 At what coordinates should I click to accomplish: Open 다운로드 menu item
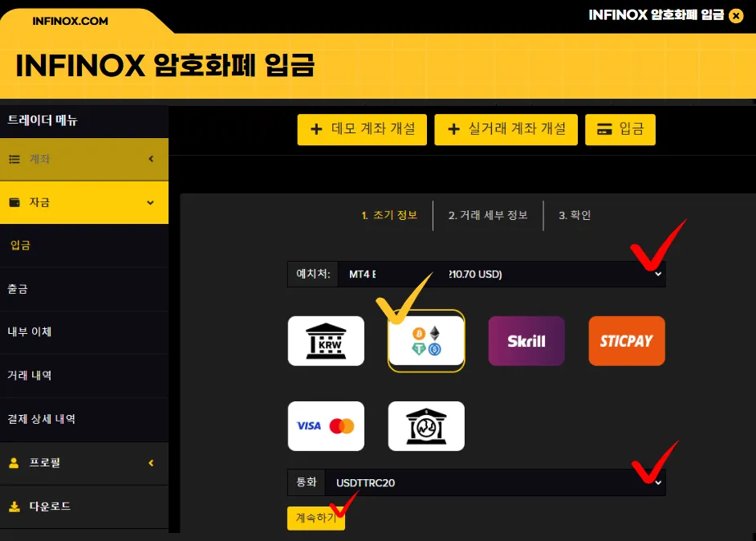84,506
